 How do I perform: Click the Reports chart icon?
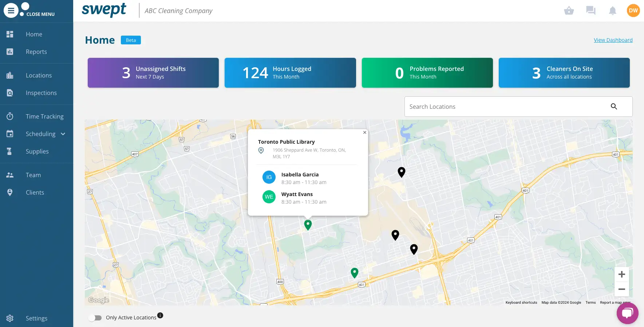pyautogui.click(x=10, y=52)
